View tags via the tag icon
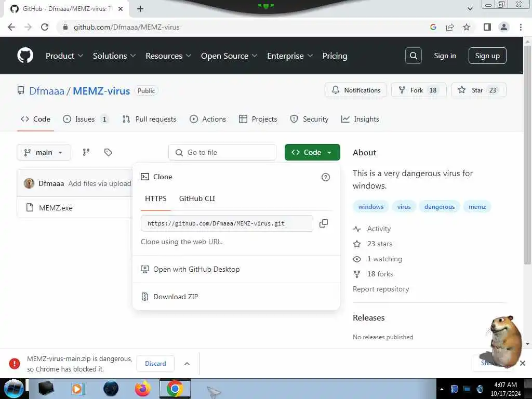Screen dimensions: 532x399 point(108,152)
